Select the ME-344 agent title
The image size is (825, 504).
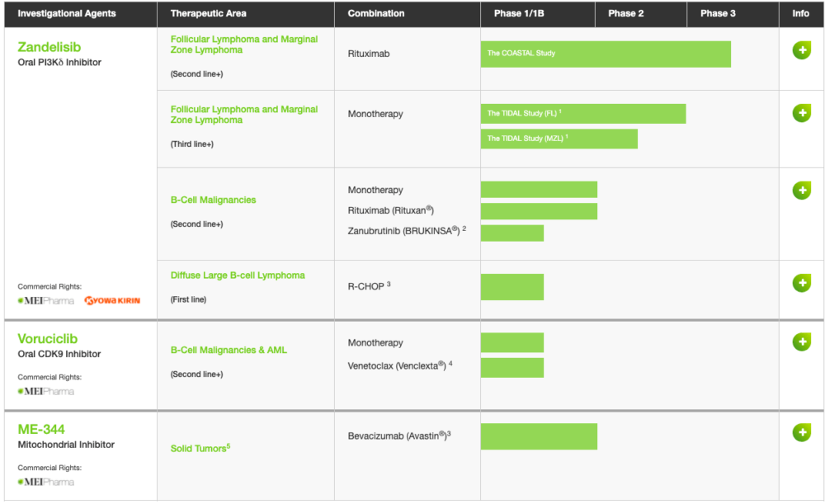(41, 429)
